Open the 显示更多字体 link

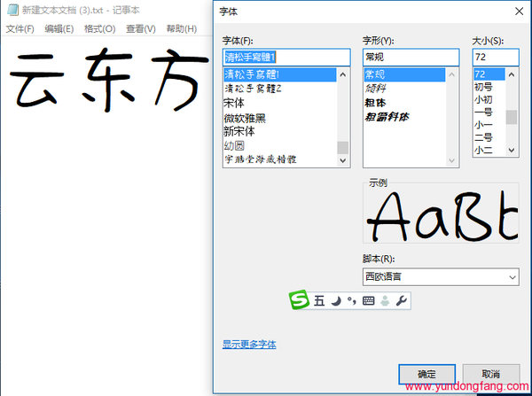tap(249, 345)
